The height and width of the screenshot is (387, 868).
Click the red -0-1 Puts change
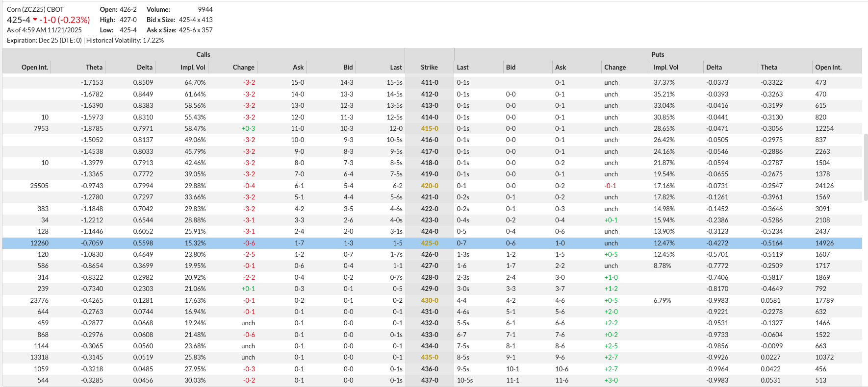(611, 186)
